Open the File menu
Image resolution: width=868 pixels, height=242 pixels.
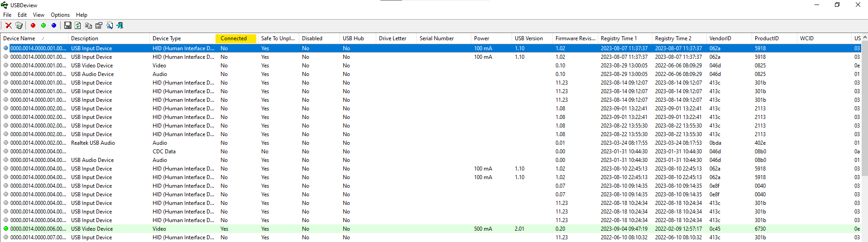[7, 15]
